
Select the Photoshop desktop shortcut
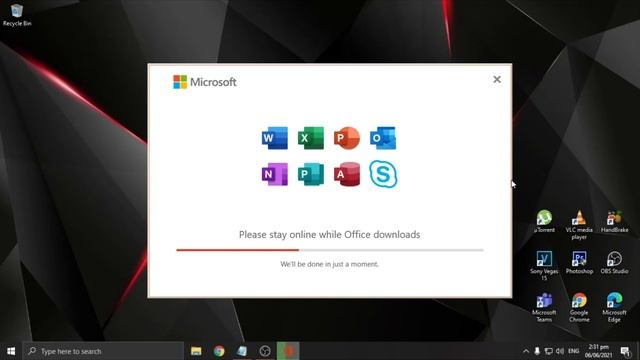579,262
